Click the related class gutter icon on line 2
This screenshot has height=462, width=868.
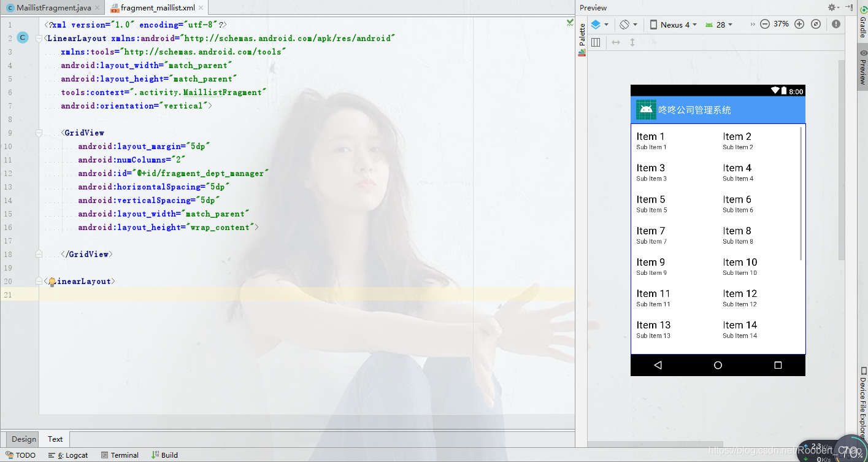(x=23, y=38)
